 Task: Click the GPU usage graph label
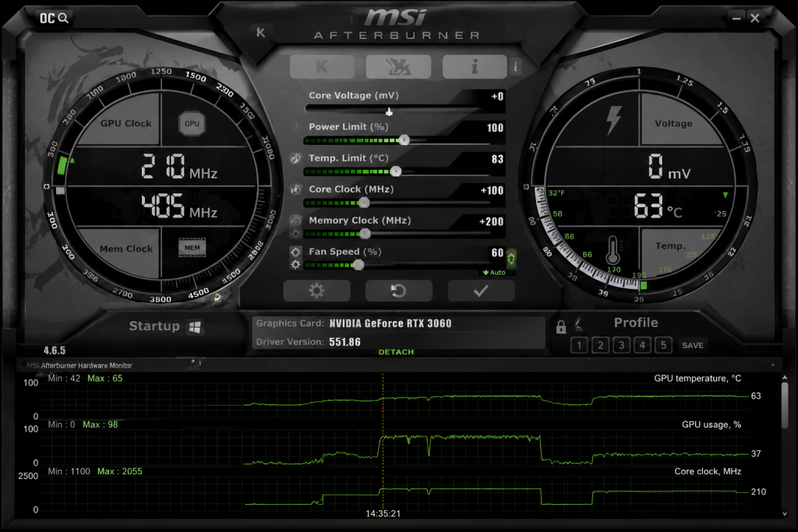[711, 425]
